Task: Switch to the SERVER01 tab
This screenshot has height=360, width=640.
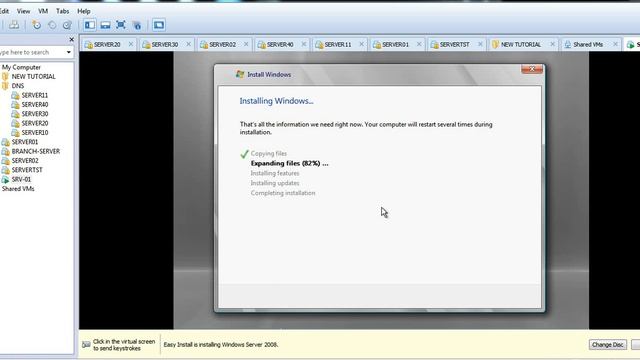Action: pos(395,44)
